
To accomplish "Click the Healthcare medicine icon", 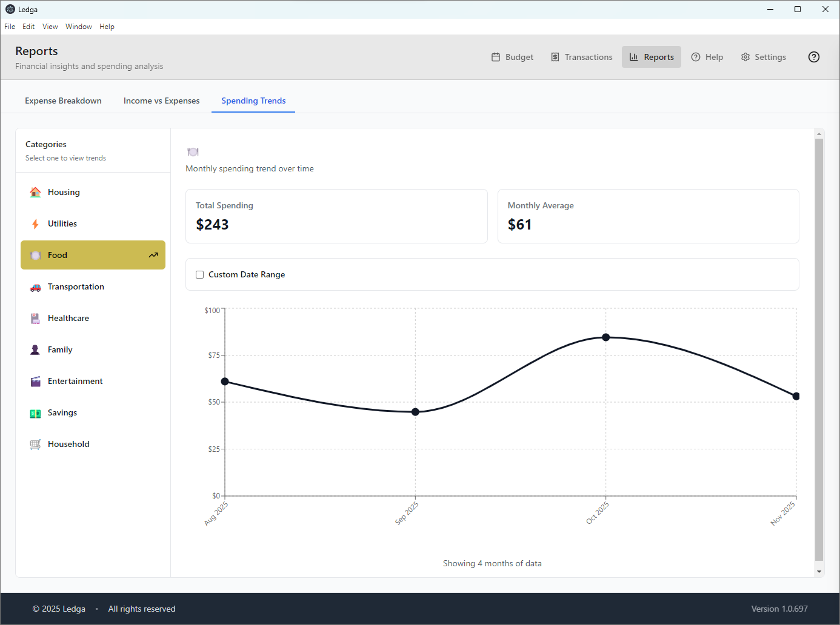I will [35, 318].
